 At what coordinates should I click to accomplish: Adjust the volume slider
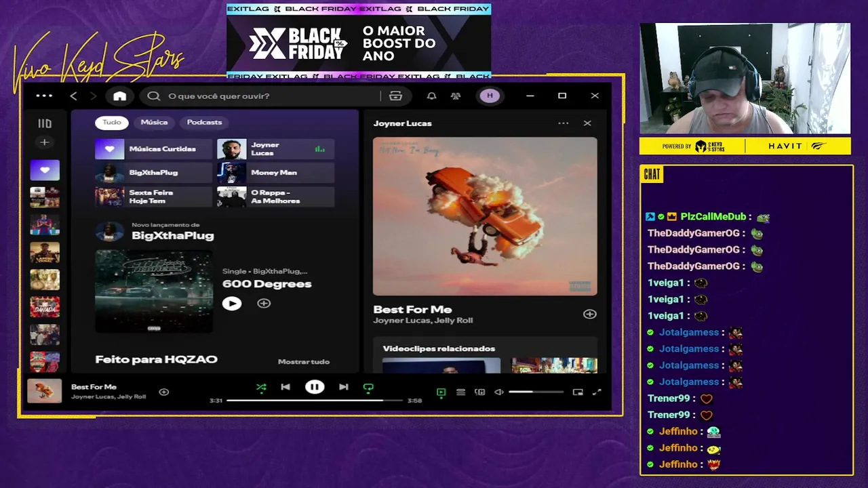(536, 392)
